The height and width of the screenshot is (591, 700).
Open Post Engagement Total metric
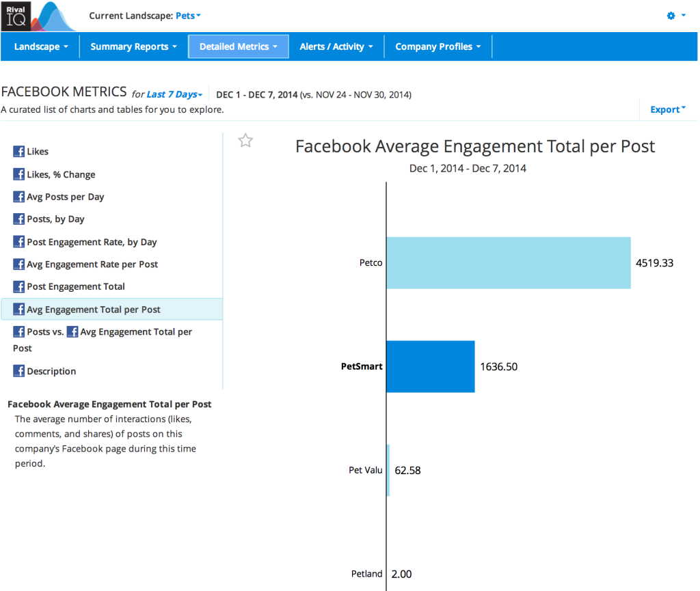coord(75,286)
